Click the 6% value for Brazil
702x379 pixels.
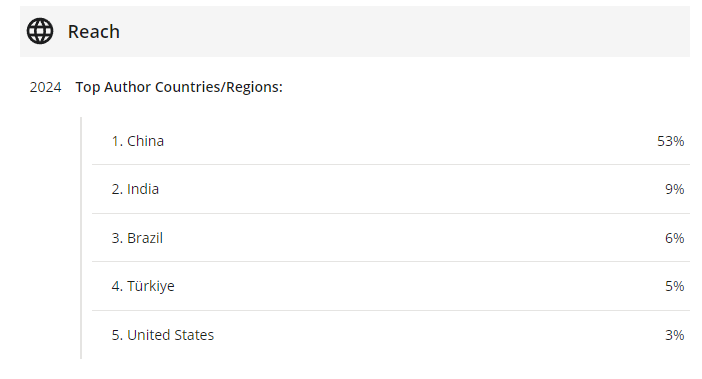[x=674, y=238]
